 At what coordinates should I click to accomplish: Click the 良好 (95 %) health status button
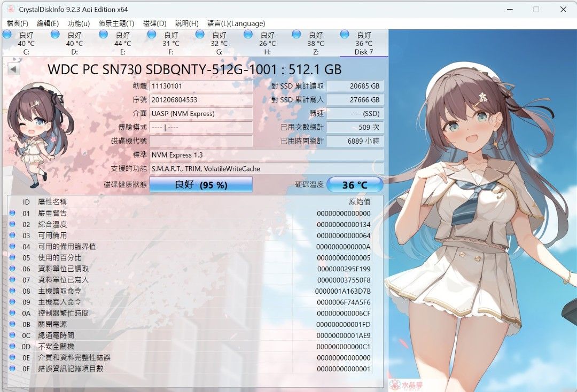tap(201, 185)
